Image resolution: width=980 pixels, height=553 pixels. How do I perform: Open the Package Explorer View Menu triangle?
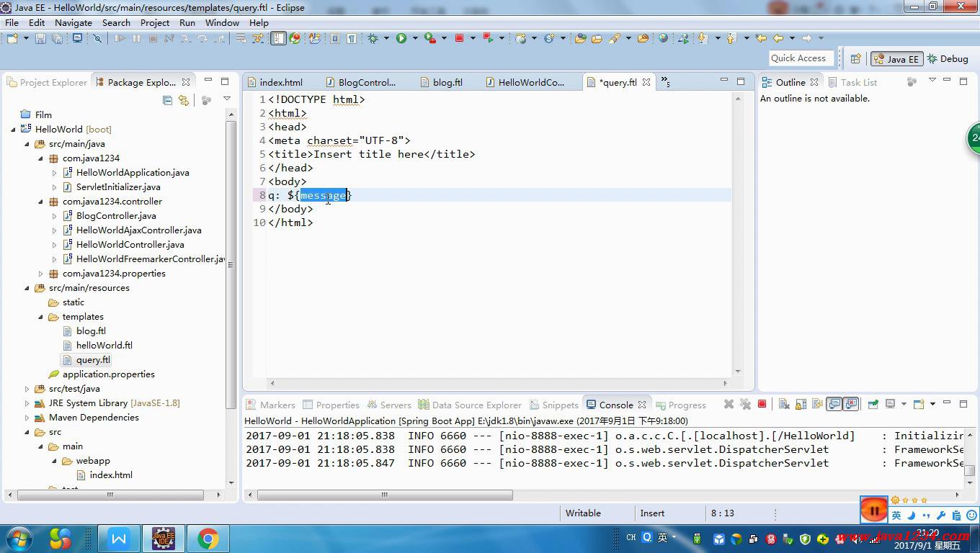(x=226, y=99)
